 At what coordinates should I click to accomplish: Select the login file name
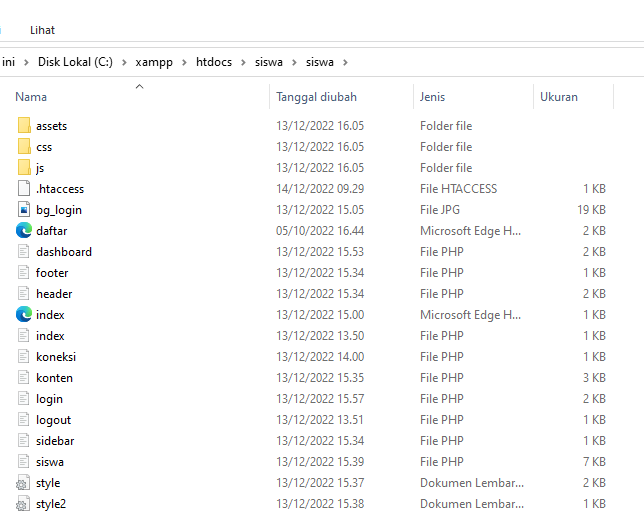coord(49,399)
